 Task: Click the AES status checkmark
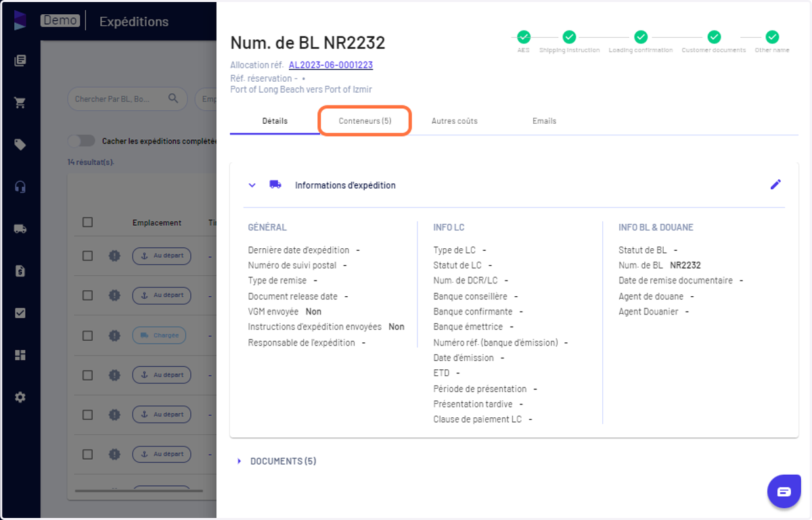point(524,37)
